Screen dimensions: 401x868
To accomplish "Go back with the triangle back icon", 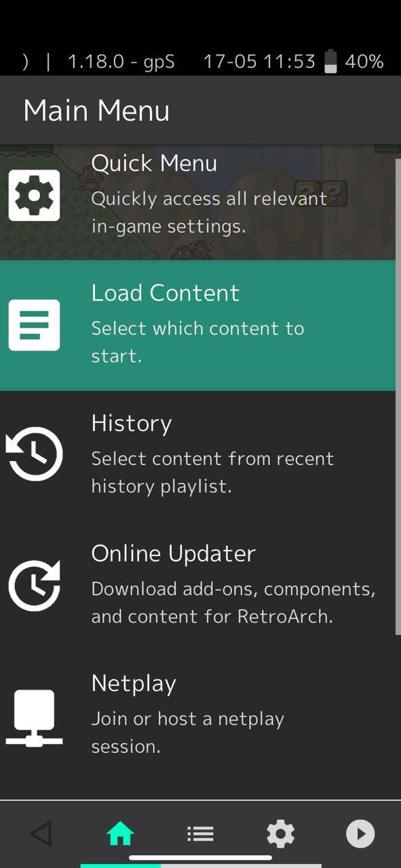I will click(x=41, y=833).
